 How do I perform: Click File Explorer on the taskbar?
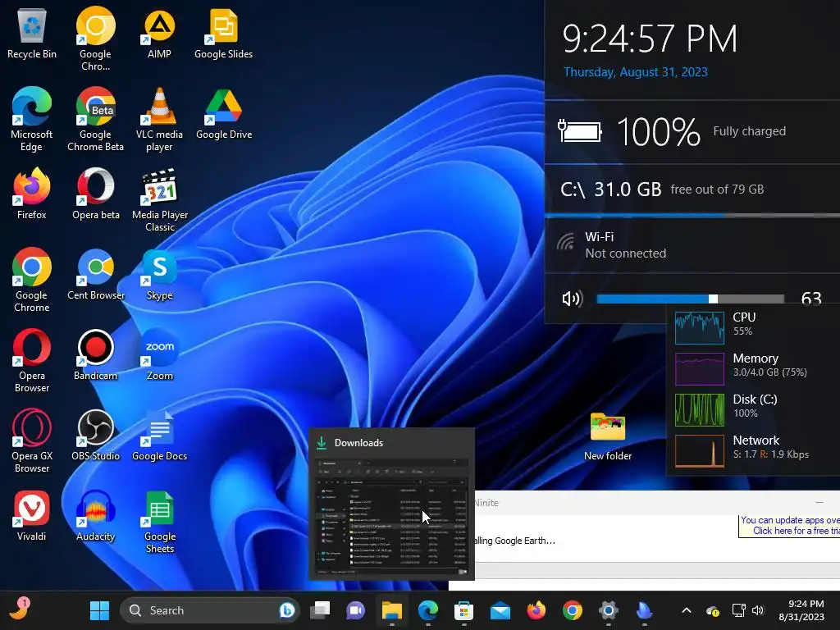coord(391,610)
